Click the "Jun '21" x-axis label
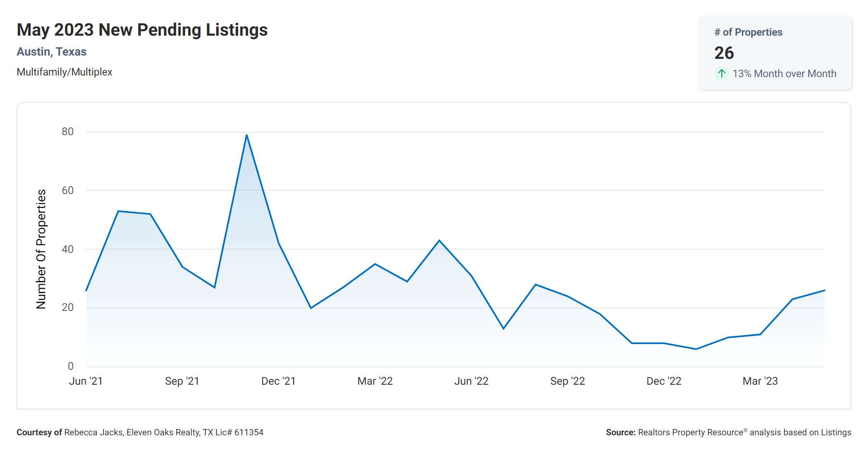Viewport: 868px width, 456px height. 86,381
